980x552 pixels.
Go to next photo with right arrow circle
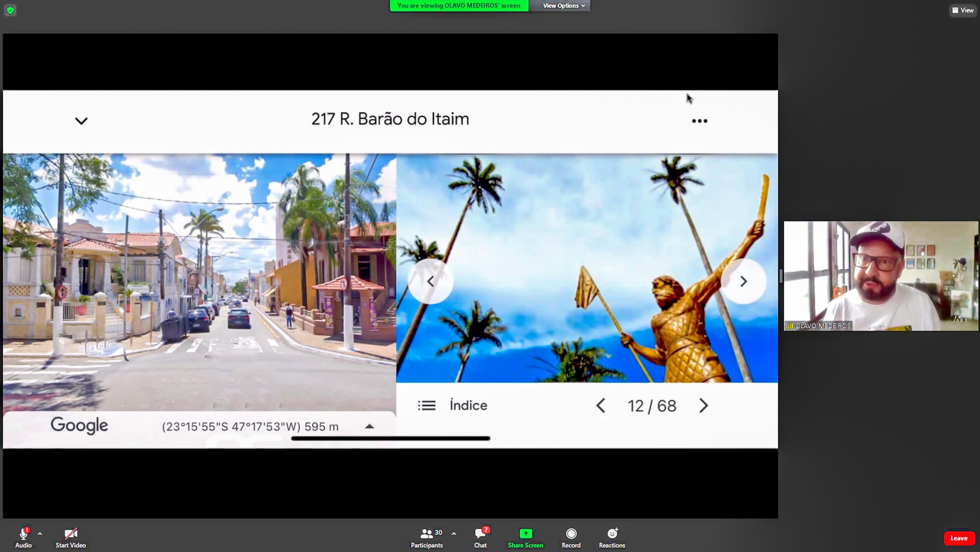tap(743, 281)
